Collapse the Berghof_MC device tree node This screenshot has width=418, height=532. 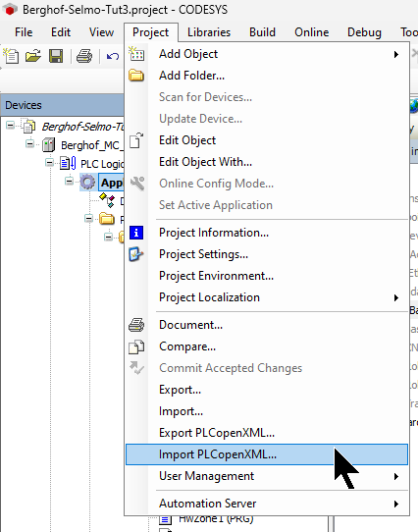pyautogui.click(x=29, y=144)
